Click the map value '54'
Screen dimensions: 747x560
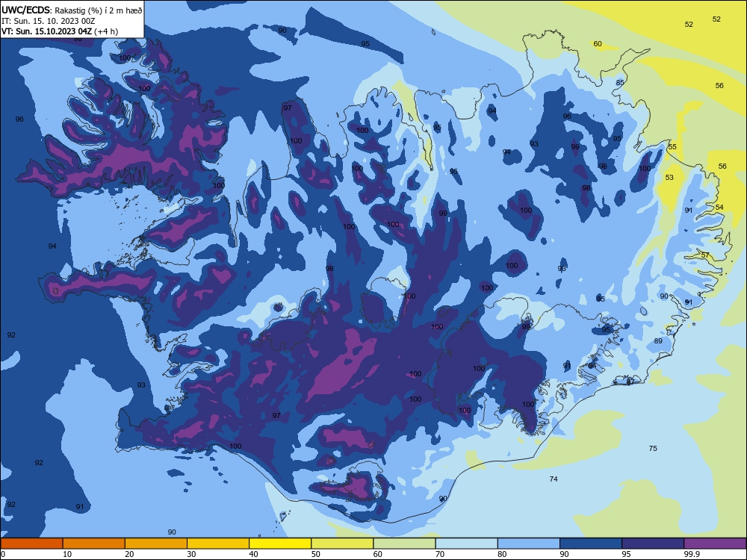tap(719, 207)
